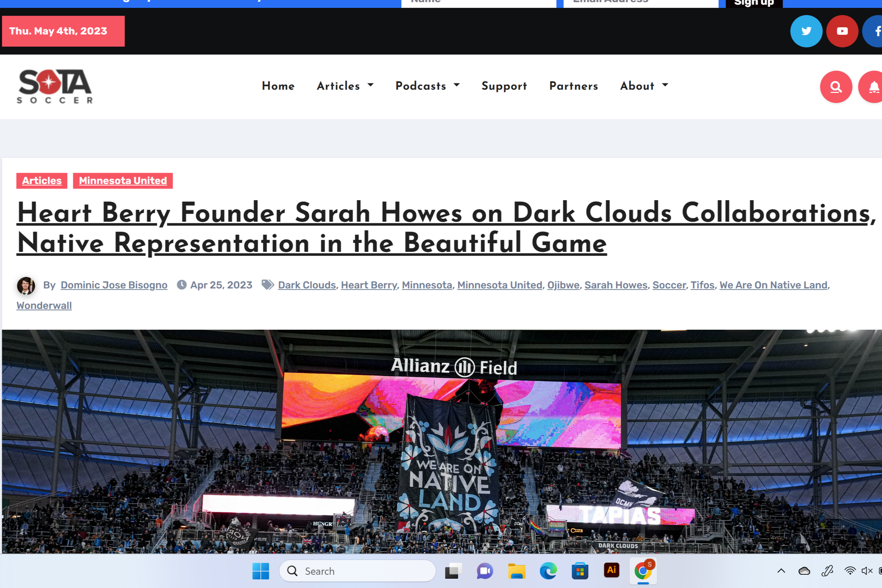882x588 pixels.
Task: Open the Teams chat taskbar icon
Action: 485,571
